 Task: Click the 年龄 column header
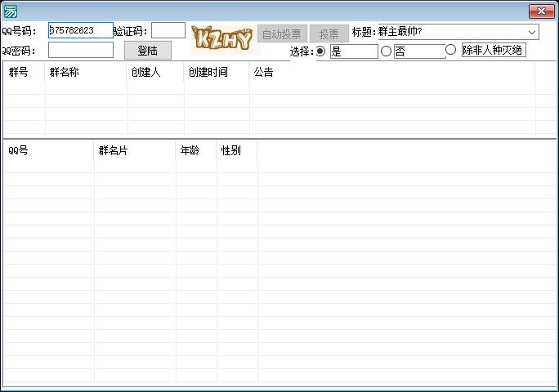point(196,150)
